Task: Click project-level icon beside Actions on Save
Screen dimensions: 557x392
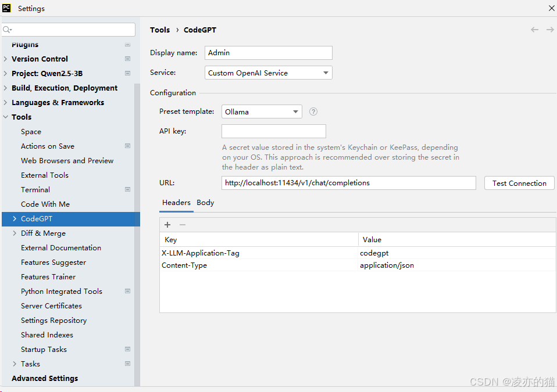Action: click(x=127, y=146)
